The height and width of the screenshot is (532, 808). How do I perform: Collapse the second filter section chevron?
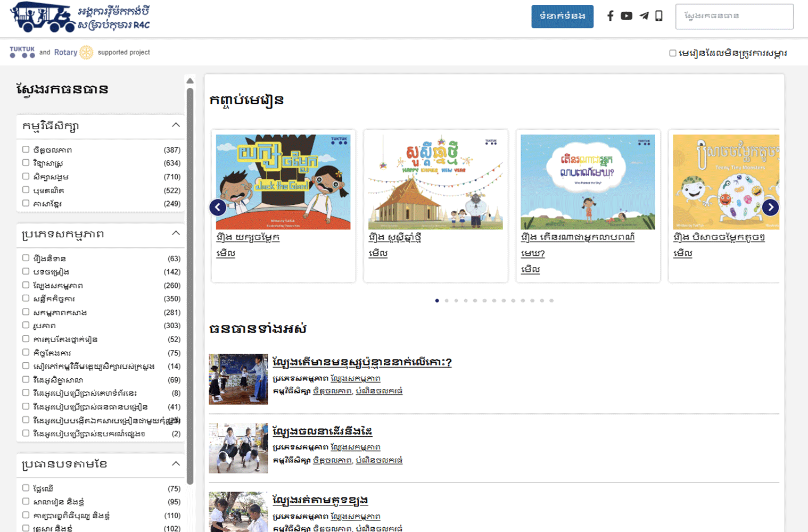pyautogui.click(x=176, y=234)
